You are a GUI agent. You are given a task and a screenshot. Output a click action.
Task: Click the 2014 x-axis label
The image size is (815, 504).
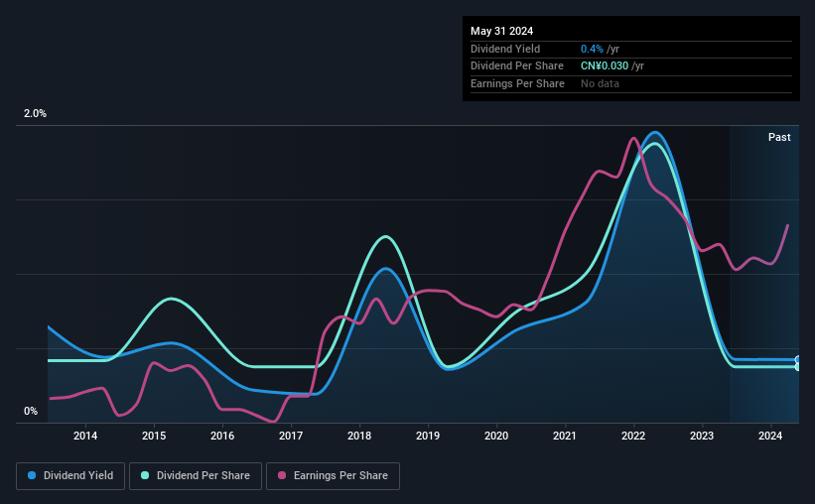tap(85, 436)
